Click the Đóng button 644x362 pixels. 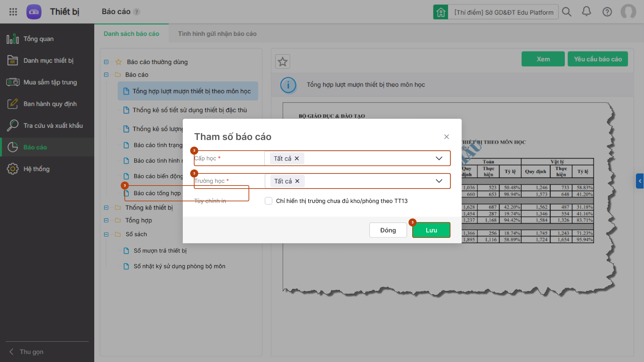click(388, 230)
